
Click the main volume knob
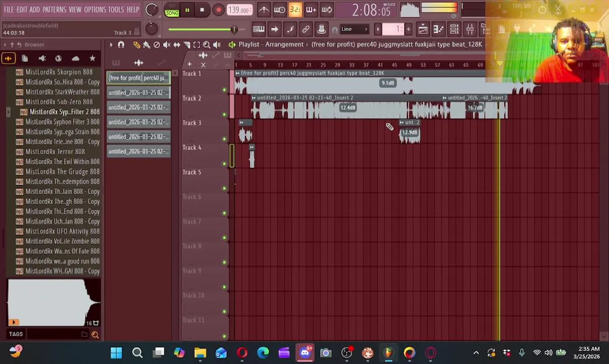151,10
